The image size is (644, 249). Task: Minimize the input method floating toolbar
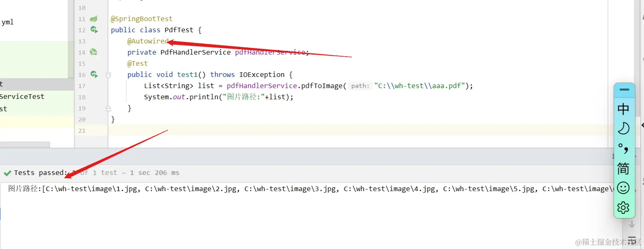(x=624, y=89)
